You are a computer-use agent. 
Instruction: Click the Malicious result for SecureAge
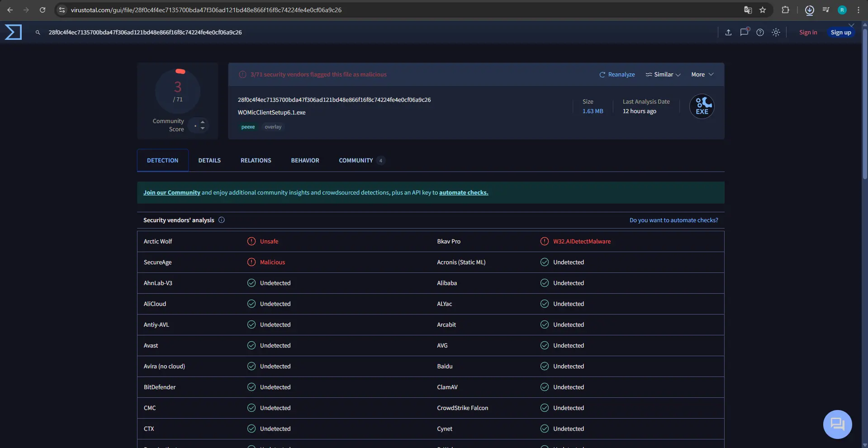(272, 262)
